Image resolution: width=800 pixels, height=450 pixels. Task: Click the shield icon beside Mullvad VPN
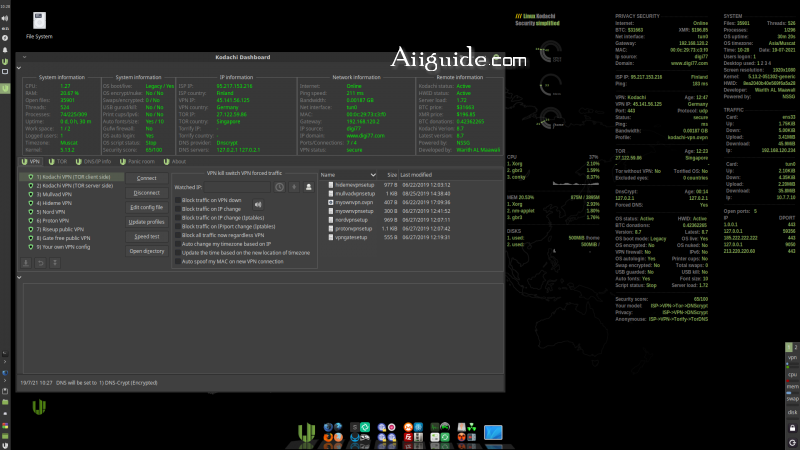[x=31, y=194]
